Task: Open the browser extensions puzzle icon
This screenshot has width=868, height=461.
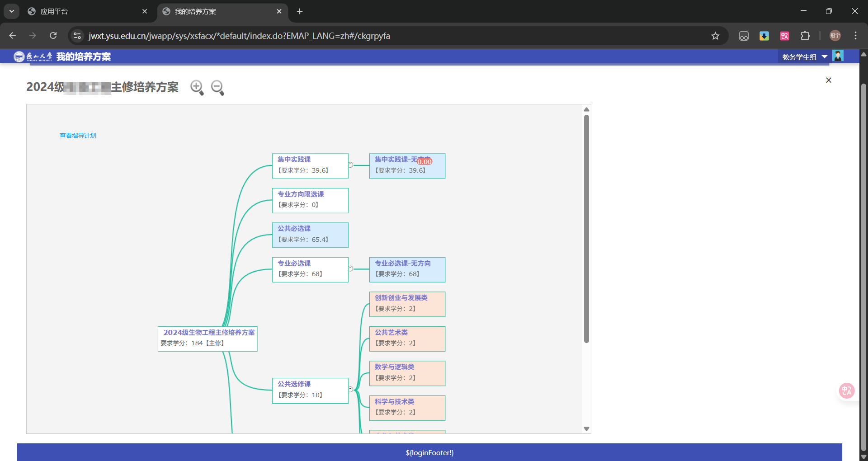Action: (x=805, y=36)
